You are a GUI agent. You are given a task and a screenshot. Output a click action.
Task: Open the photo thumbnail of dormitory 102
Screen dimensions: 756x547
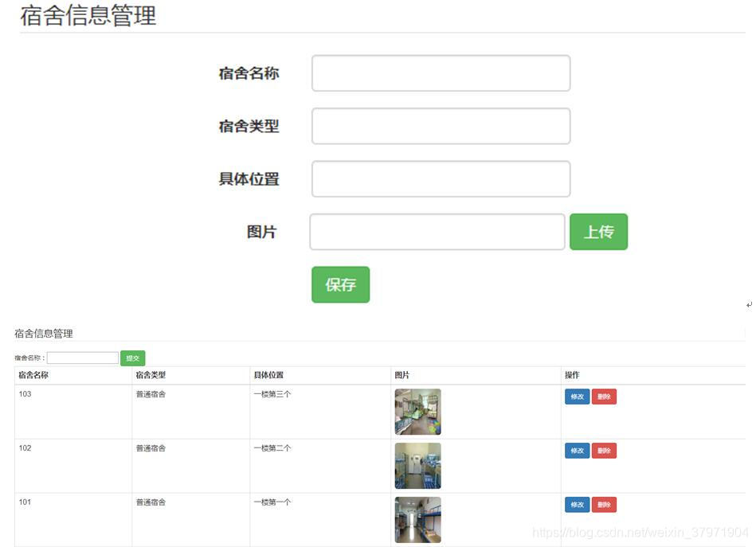tap(417, 466)
